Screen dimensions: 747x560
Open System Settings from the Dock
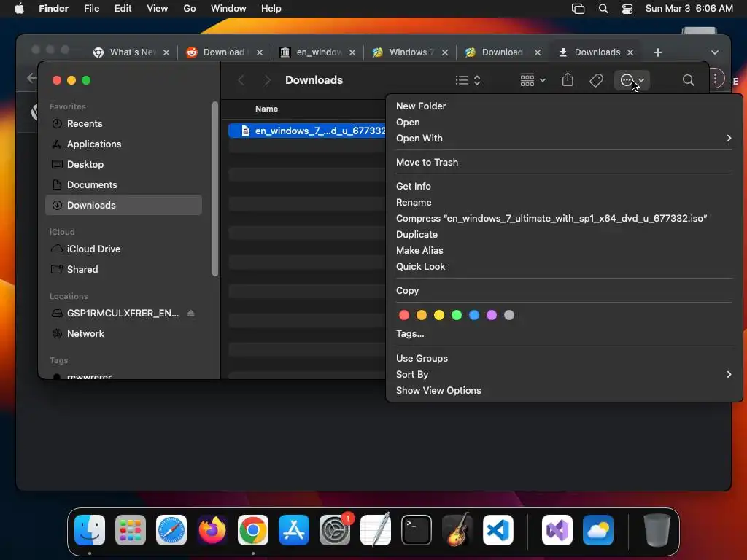(334, 530)
